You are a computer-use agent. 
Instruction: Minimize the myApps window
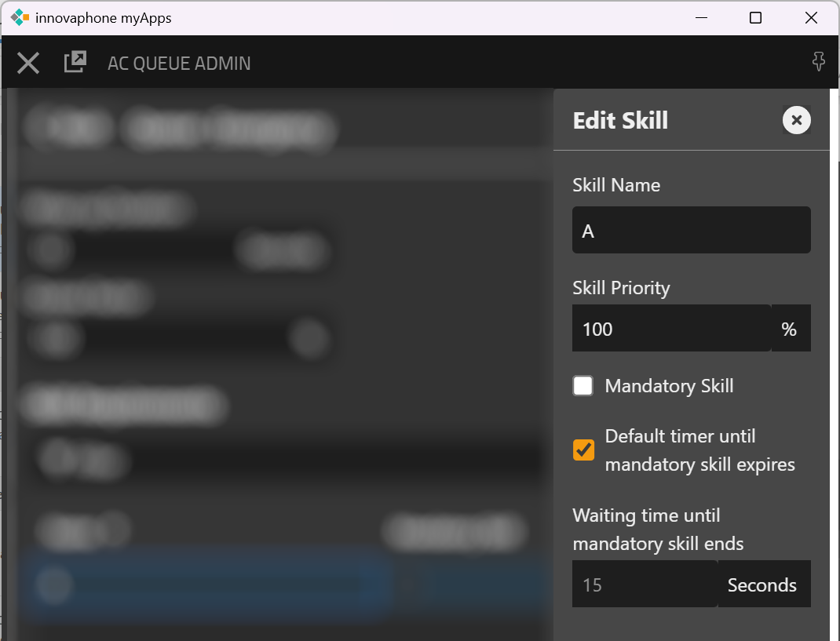click(699, 17)
